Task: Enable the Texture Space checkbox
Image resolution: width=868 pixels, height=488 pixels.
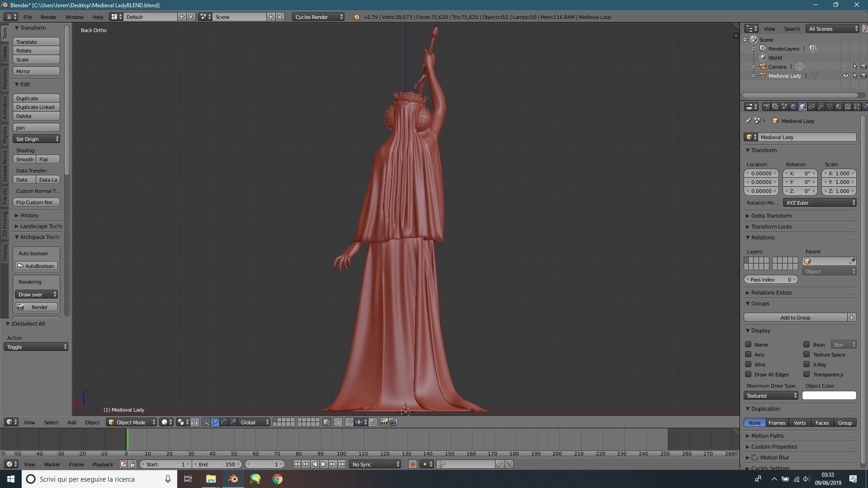Action: (x=807, y=354)
